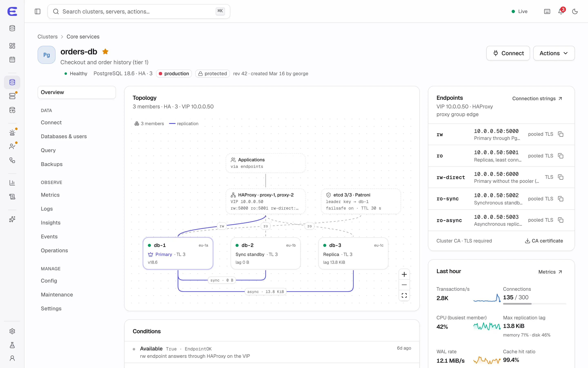Click the connections usage progress bar

point(535,304)
